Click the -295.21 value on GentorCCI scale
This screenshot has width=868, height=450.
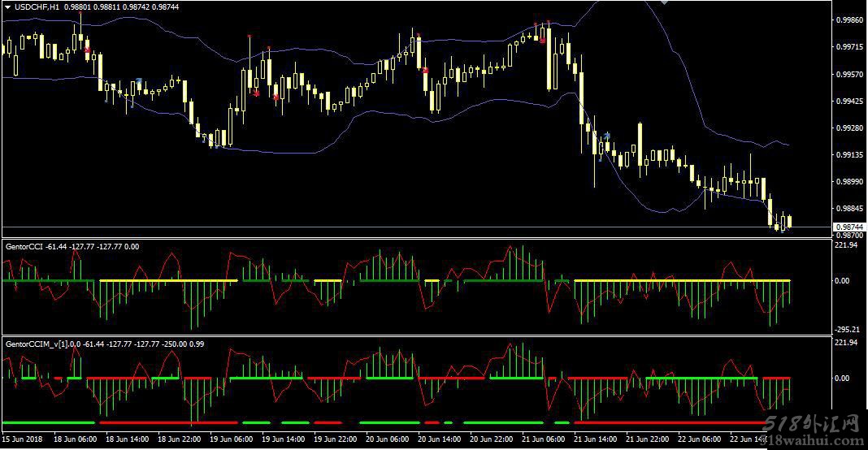[x=846, y=329]
